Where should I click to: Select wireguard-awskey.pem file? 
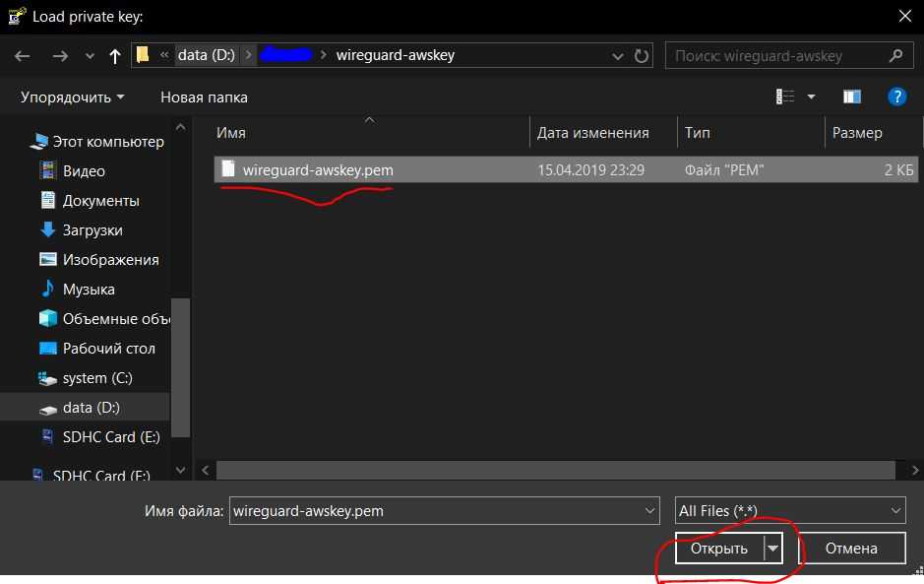(318, 169)
